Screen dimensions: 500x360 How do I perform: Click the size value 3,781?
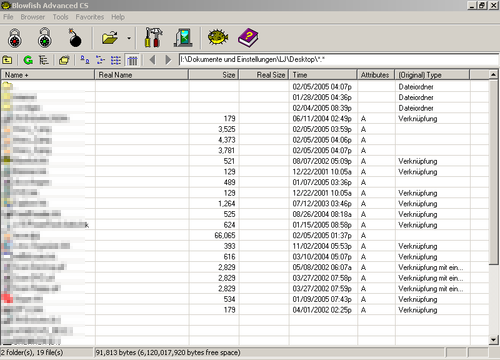tap(227, 150)
